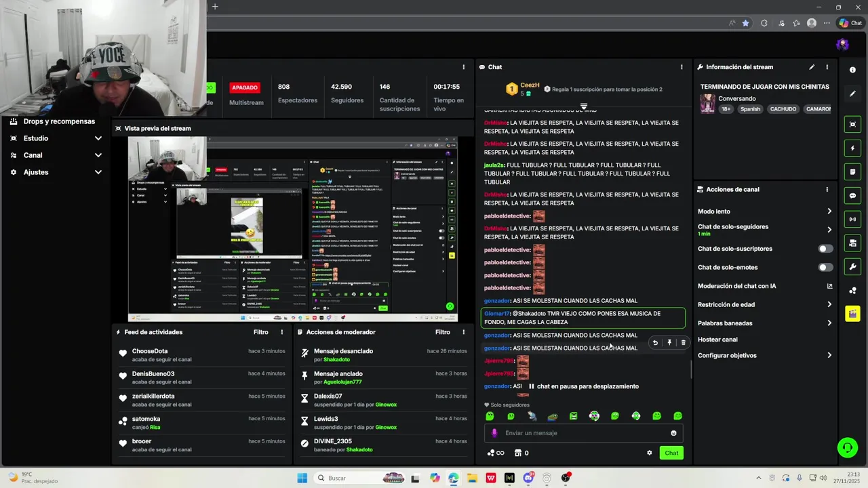
Task: Bookmark page with browser star icon
Action: (745, 23)
